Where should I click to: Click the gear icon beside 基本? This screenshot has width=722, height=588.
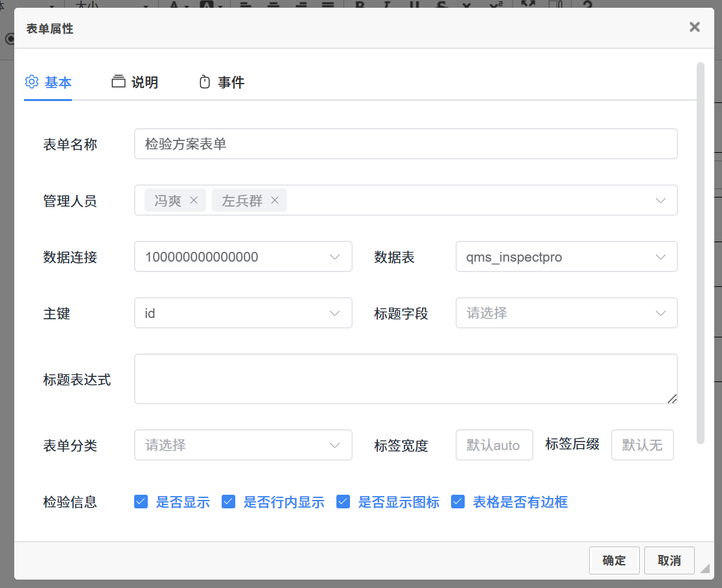coord(32,82)
